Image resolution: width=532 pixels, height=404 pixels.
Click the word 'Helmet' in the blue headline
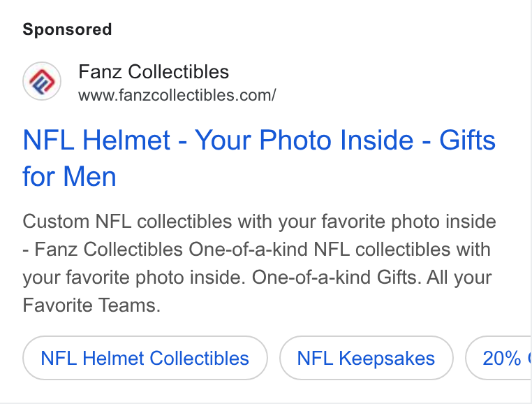pyautogui.click(x=126, y=140)
